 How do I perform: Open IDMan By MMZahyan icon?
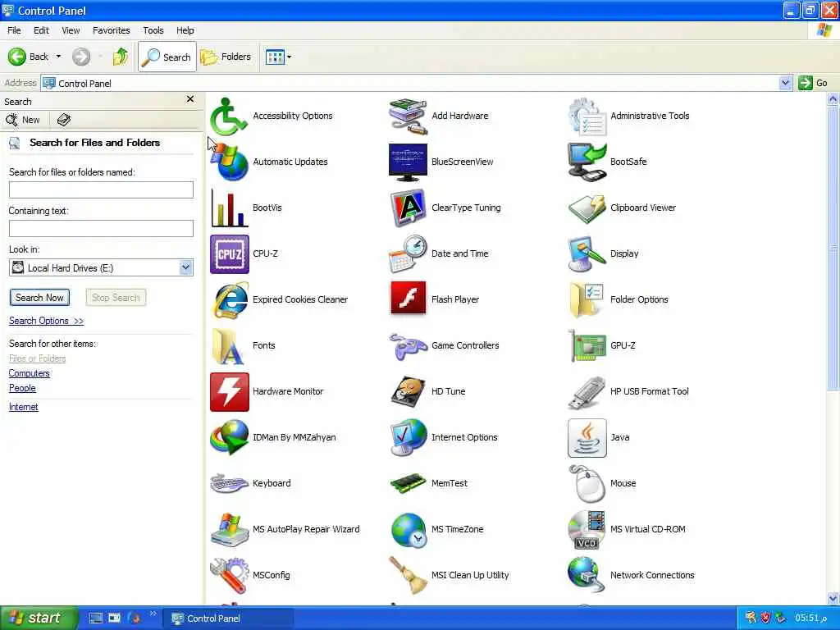click(x=230, y=438)
